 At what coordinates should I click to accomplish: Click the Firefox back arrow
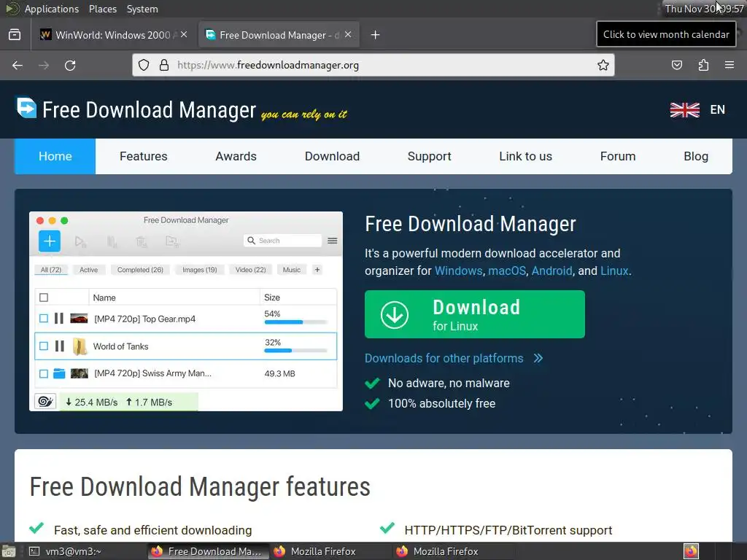[18, 65]
